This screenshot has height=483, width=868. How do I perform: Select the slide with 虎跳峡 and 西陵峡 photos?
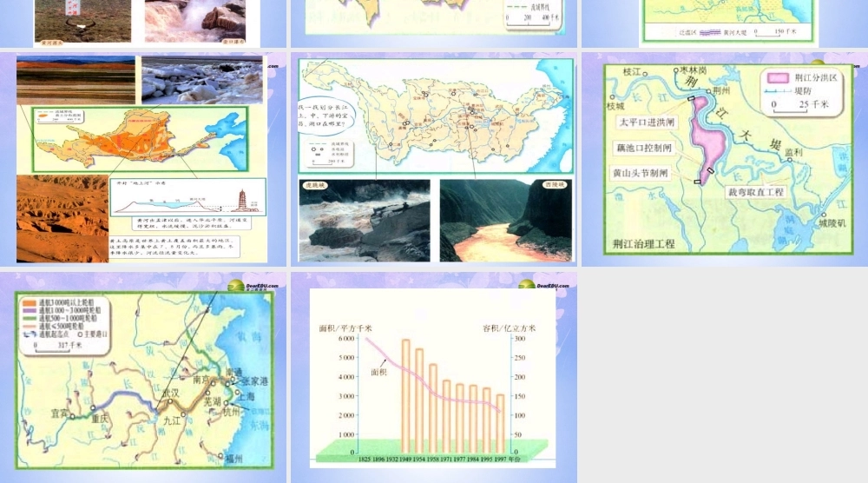tap(434, 160)
